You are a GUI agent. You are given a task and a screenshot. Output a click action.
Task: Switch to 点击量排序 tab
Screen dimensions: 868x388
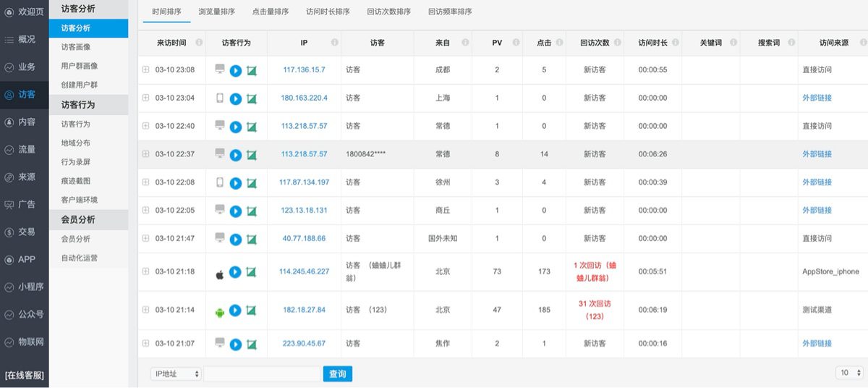271,12
